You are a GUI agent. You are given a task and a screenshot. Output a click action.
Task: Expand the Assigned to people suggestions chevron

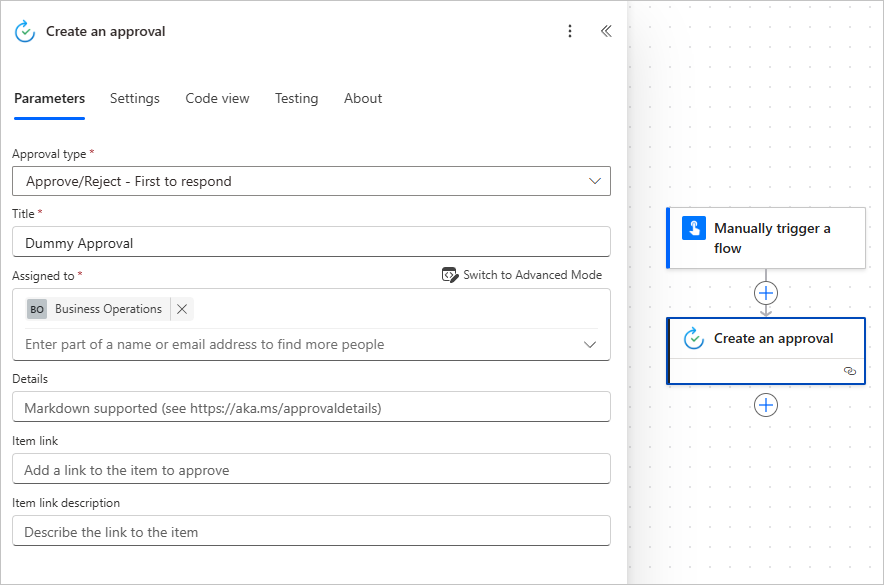[590, 344]
